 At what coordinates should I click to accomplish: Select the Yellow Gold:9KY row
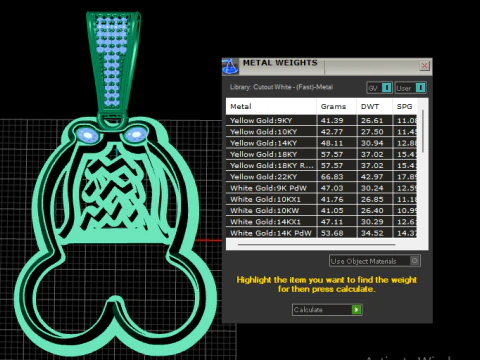tap(321, 121)
